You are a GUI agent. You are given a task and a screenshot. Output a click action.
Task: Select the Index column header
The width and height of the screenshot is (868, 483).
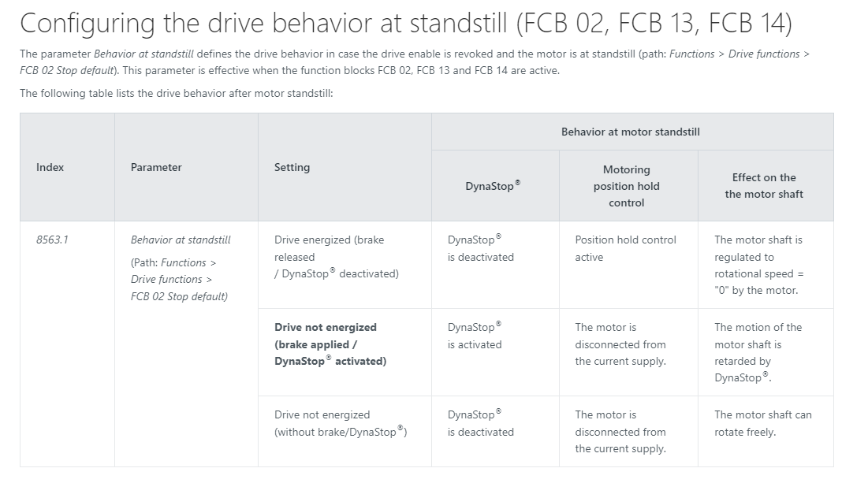point(50,167)
